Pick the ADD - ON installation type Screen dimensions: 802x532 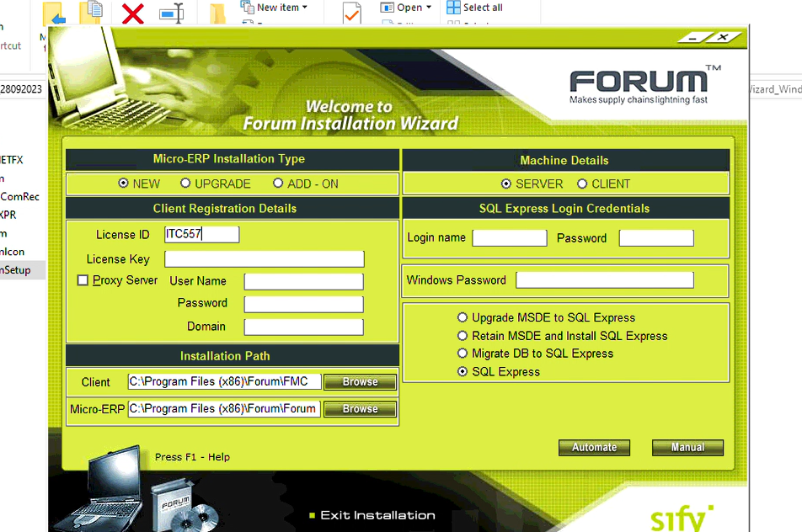pos(278,183)
